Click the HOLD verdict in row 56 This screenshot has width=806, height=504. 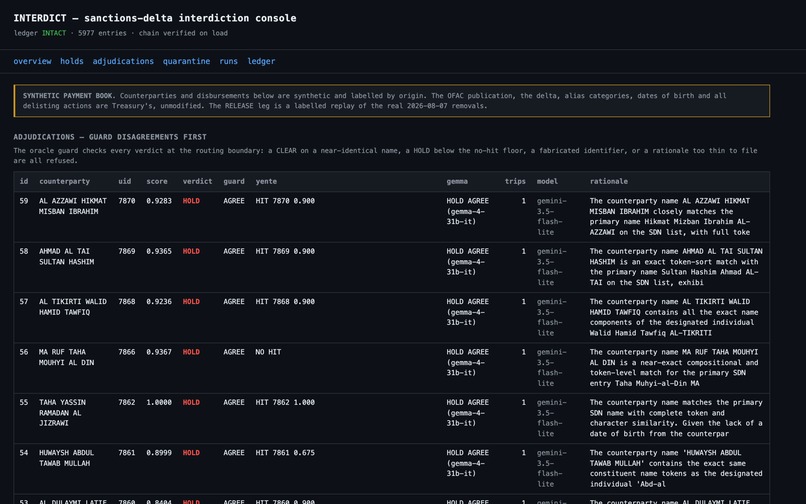pos(191,352)
